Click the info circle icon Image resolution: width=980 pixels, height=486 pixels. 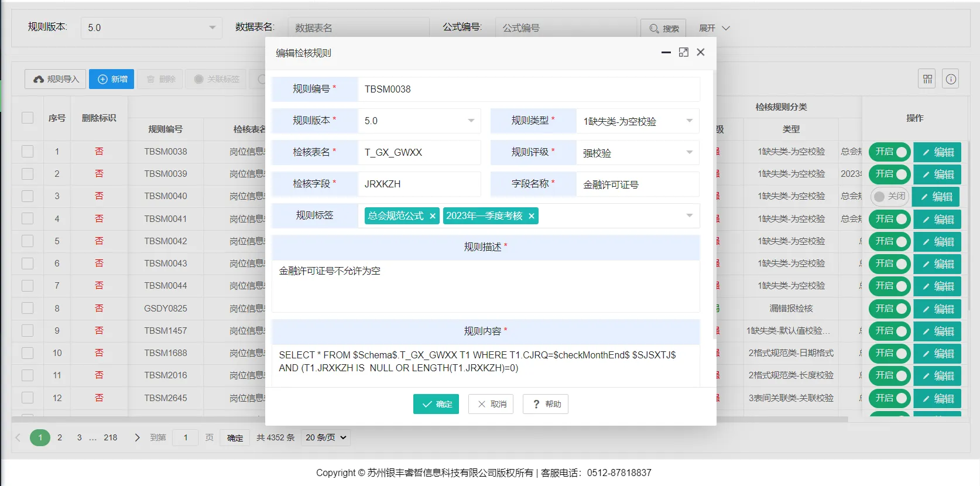951,79
